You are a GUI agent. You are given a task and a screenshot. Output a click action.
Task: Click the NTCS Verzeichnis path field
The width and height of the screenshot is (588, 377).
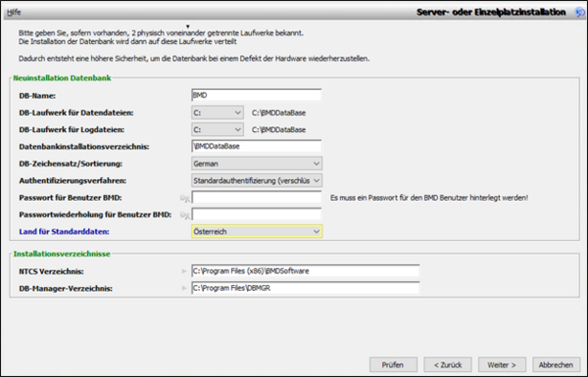tap(306, 271)
